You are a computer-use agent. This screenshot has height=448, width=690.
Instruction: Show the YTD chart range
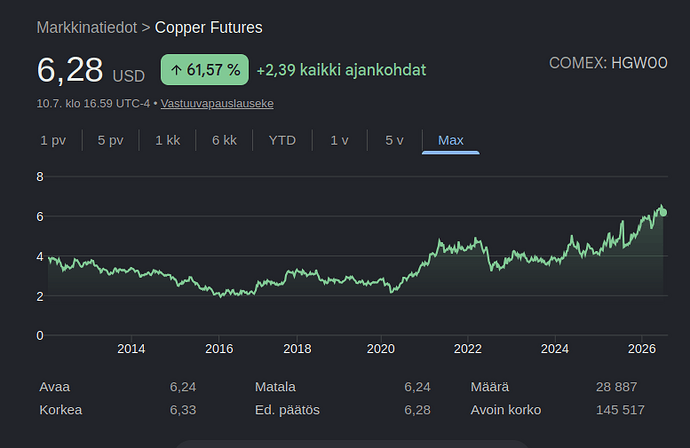pos(282,140)
